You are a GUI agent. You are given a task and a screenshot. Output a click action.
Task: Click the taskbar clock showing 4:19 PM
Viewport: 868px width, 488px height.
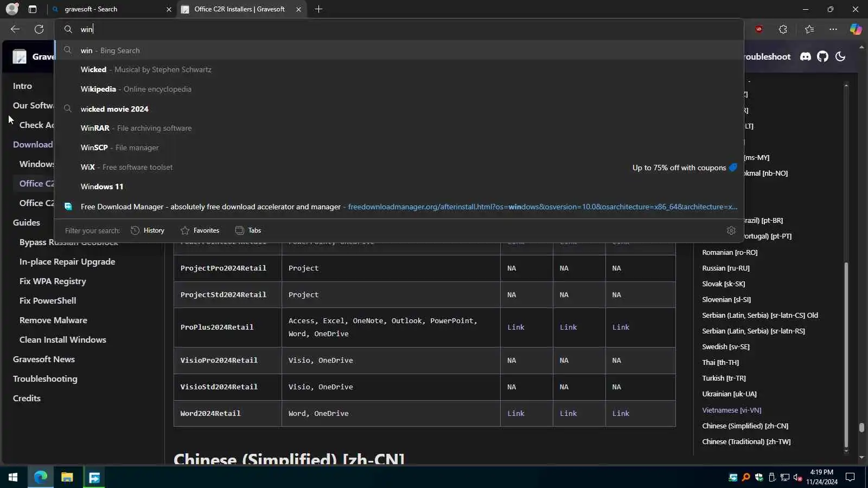click(x=821, y=477)
